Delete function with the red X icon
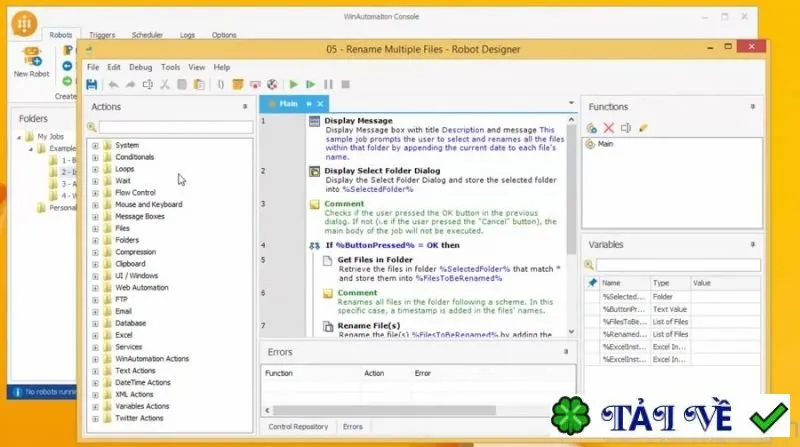The width and height of the screenshot is (800, 447). (x=609, y=128)
